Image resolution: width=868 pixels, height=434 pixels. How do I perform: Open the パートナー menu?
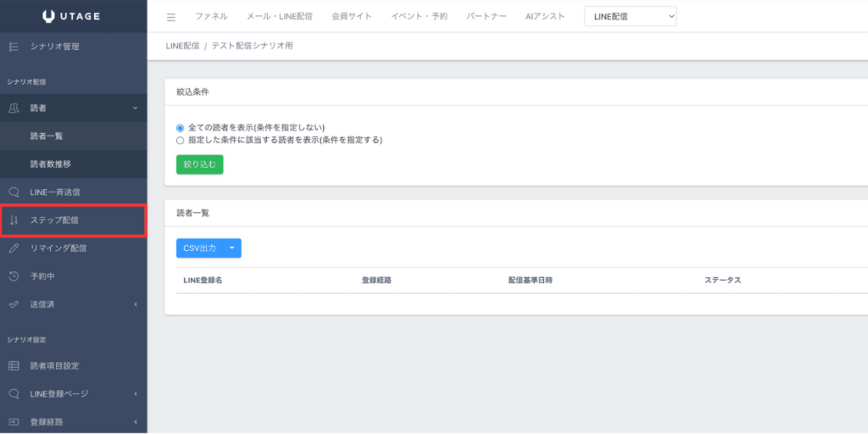486,17
